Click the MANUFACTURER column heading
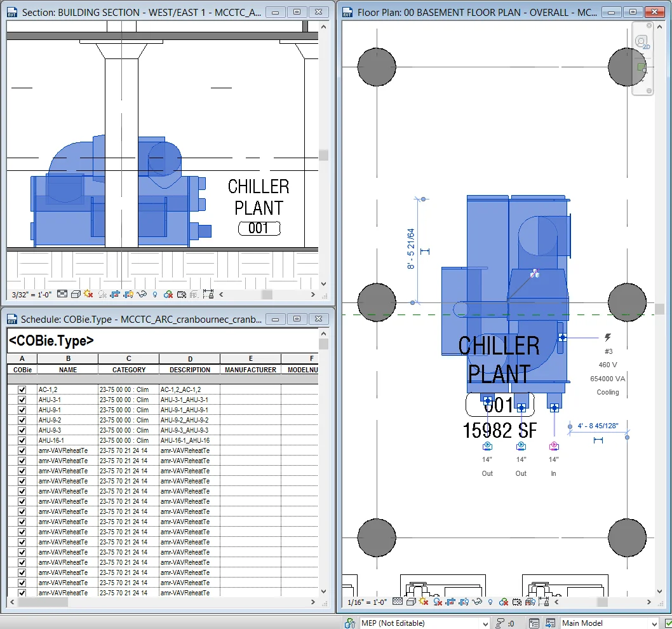The image size is (672, 629). click(x=251, y=370)
